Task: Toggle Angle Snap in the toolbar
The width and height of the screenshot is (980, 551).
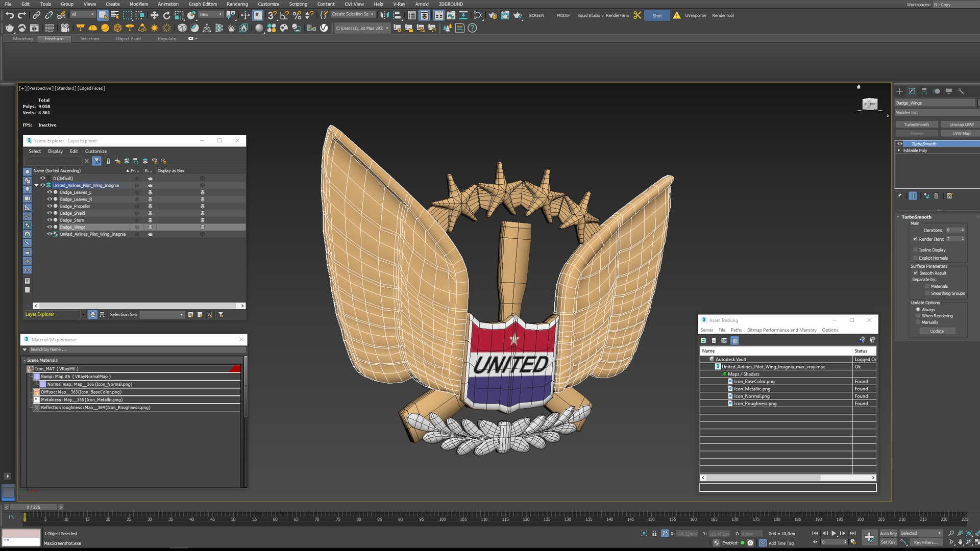Action: 284,15
